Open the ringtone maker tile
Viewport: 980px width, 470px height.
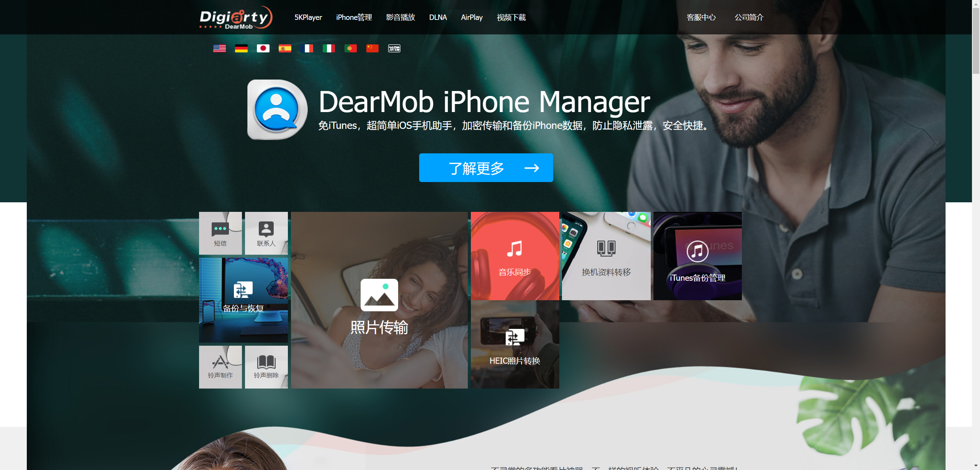point(220,367)
